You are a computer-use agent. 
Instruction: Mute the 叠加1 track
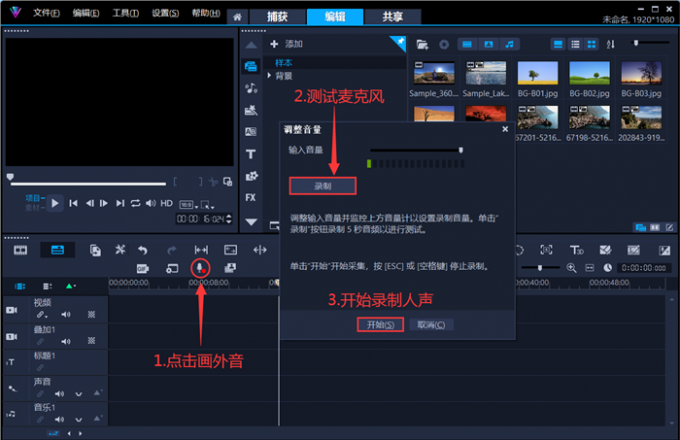(x=65, y=341)
